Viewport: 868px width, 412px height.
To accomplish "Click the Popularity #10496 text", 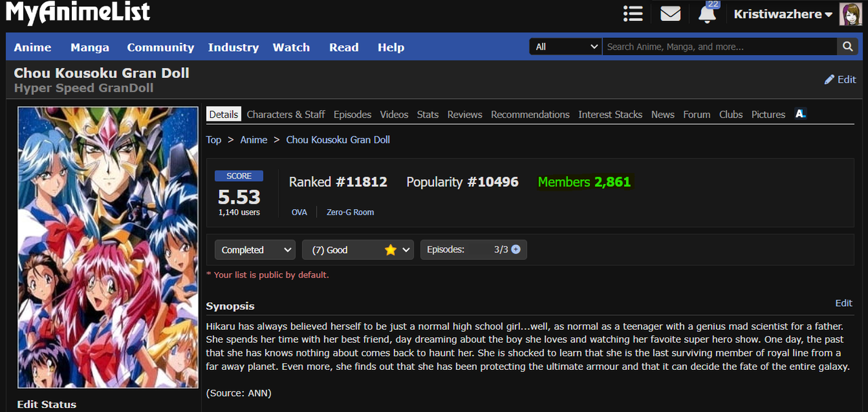I will (x=462, y=182).
